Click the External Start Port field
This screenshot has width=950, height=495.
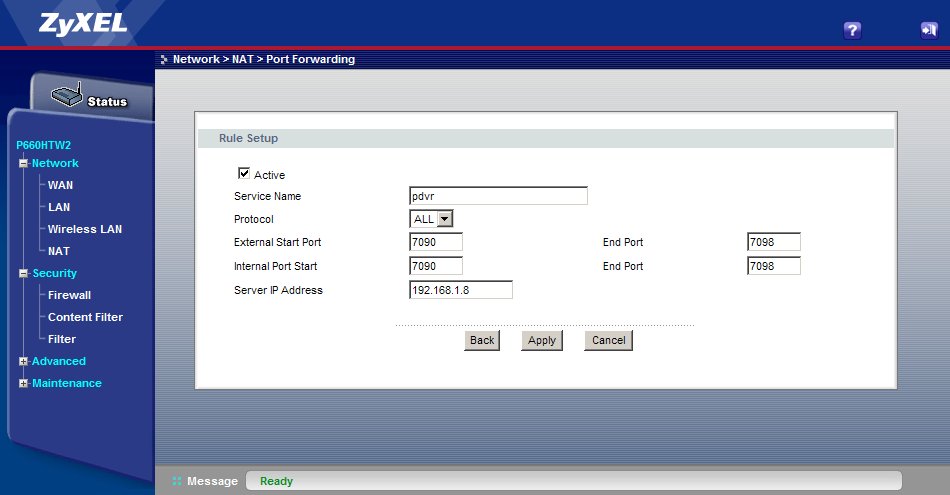tap(436, 242)
